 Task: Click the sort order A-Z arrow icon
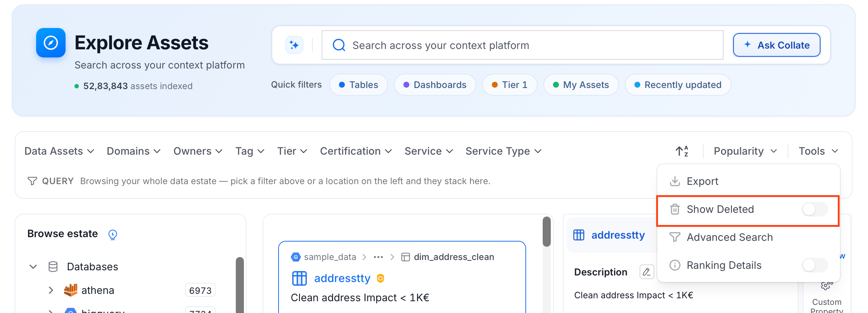(x=682, y=151)
